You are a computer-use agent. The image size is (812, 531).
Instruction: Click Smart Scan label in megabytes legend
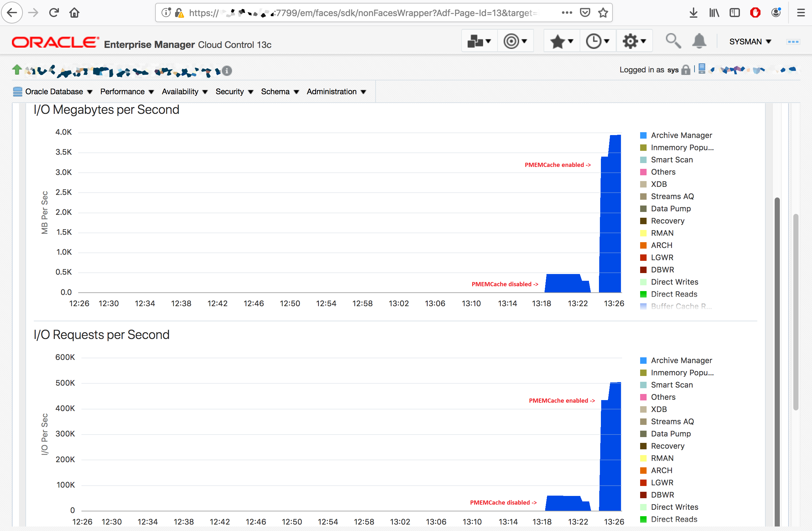pos(672,160)
